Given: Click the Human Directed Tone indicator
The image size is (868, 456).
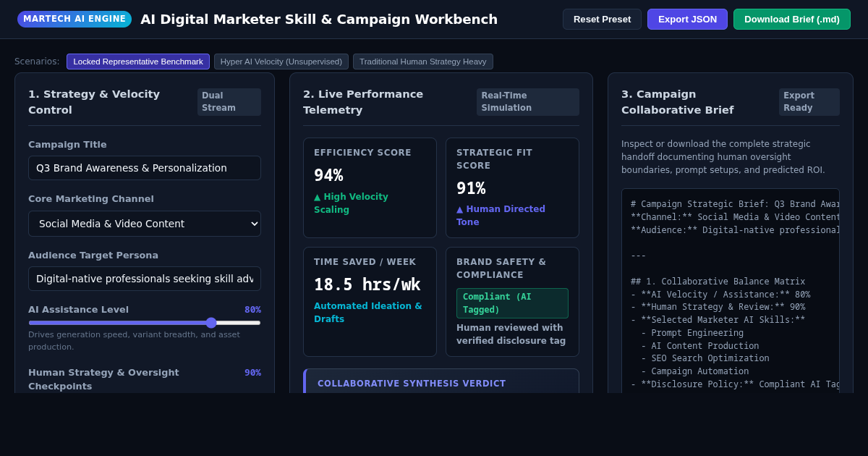Looking at the screenshot, I should pos(501,216).
